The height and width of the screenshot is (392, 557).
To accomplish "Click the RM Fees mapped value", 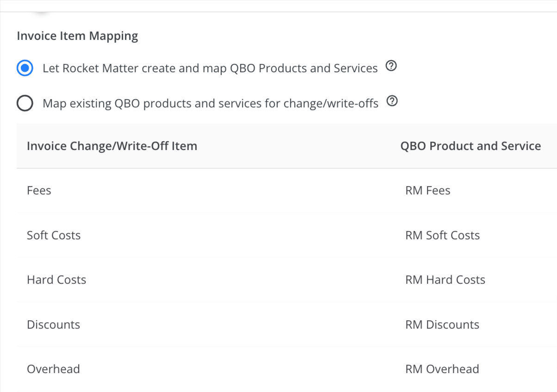I will click(x=428, y=191).
